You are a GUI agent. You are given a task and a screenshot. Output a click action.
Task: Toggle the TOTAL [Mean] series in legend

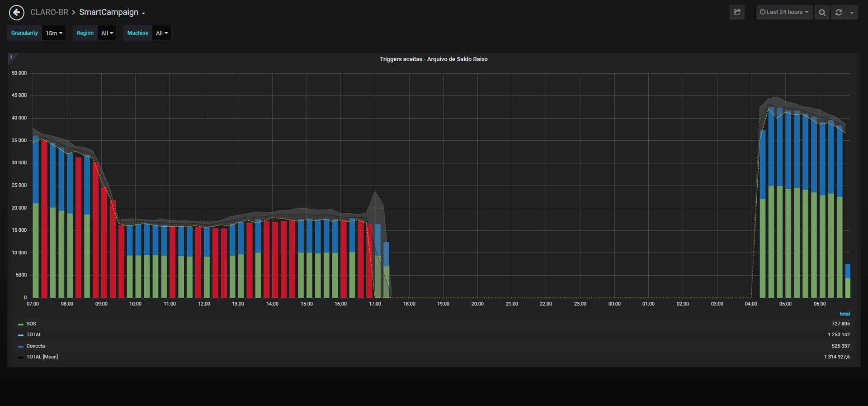click(42, 357)
